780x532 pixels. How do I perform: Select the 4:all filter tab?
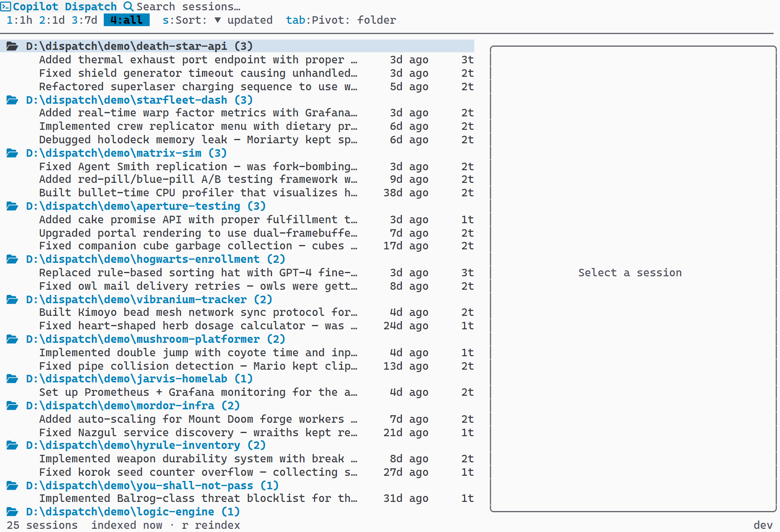tap(126, 20)
